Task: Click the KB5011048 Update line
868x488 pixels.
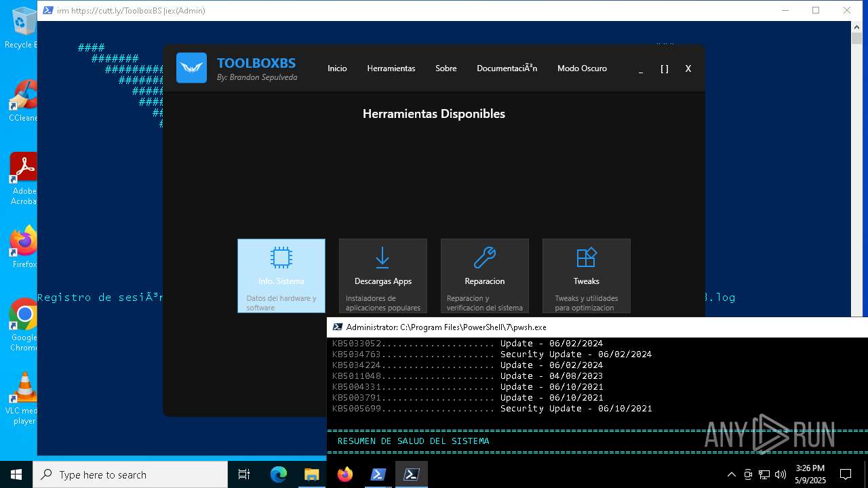Action: click(467, 375)
